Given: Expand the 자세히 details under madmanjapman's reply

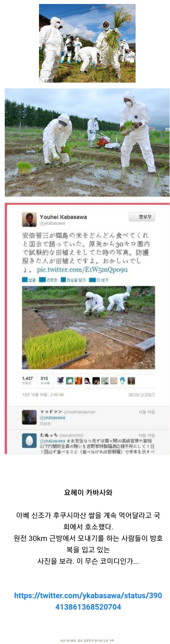Looking at the screenshot, I should point(45,424).
